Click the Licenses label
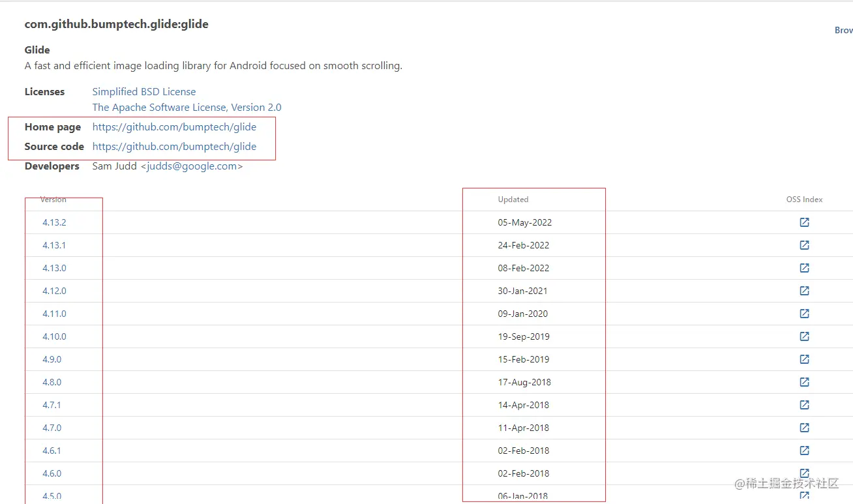 tap(44, 92)
